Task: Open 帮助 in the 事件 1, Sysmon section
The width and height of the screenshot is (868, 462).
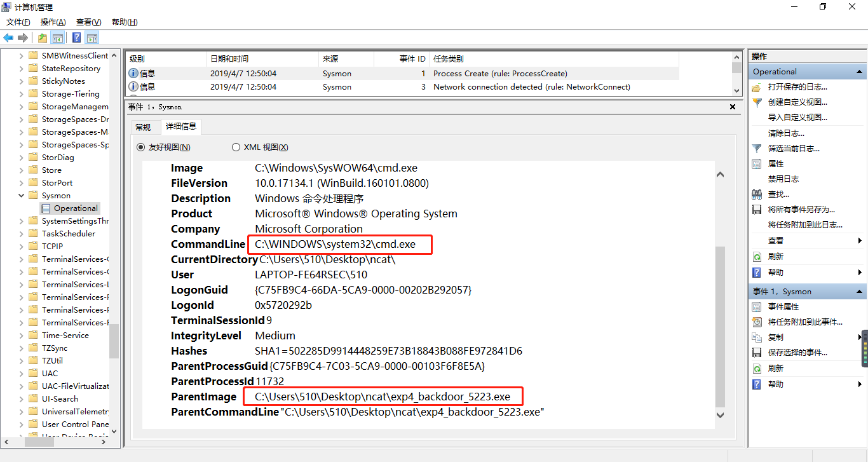Action: coord(776,384)
